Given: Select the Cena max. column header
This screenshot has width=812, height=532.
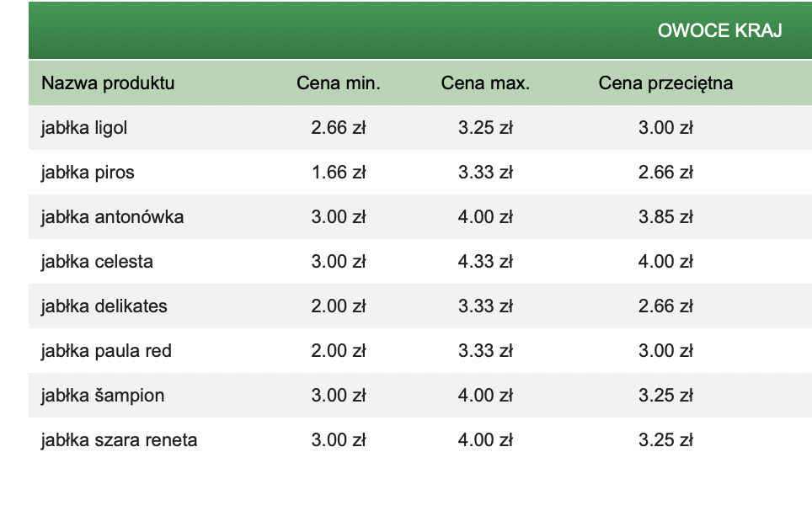Looking at the screenshot, I should tap(485, 83).
